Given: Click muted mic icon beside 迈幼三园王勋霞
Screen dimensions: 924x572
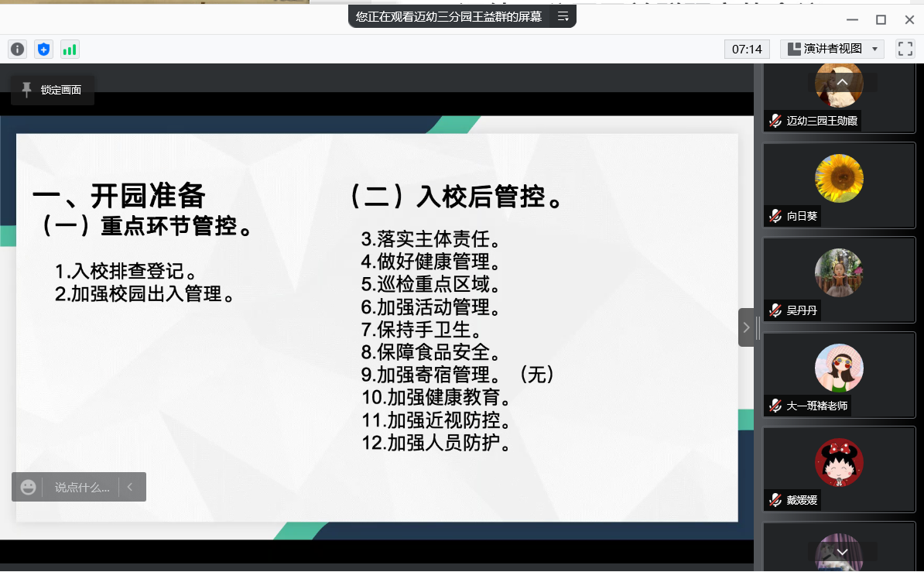Looking at the screenshot, I should coord(775,121).
